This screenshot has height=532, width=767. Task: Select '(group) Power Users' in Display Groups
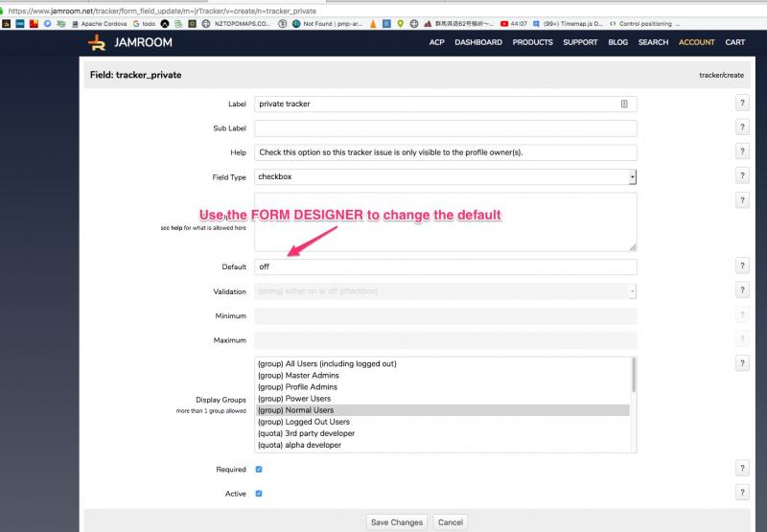(443, 399)
